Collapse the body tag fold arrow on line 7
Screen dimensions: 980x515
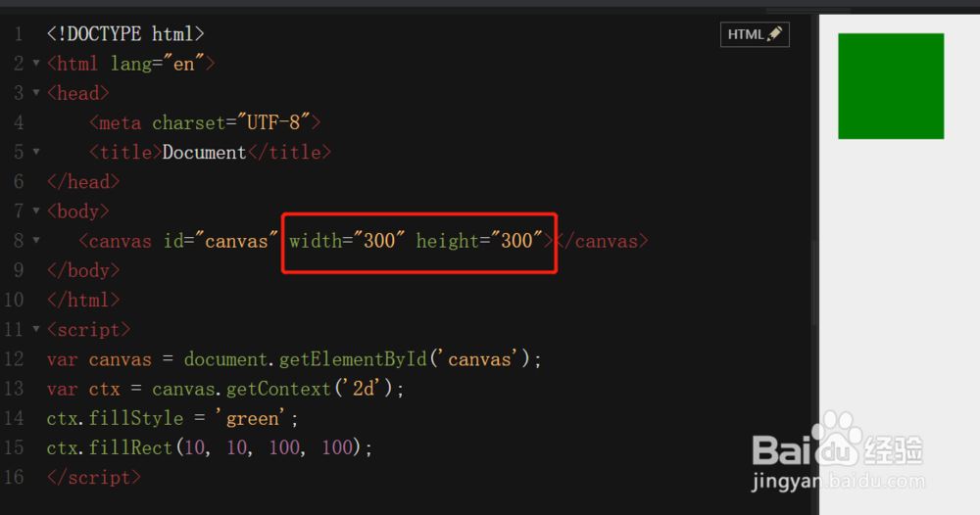point(36,211)
